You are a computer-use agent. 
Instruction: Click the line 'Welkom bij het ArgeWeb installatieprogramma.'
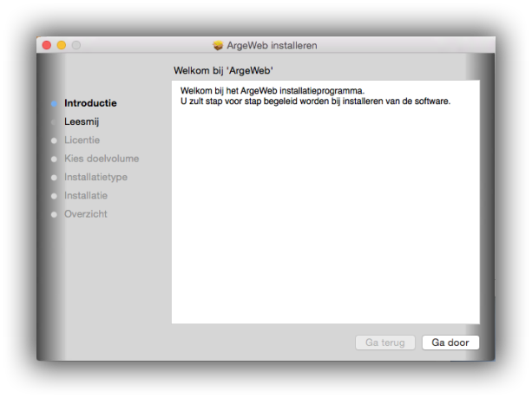pyautogui.click(x=273, y=91)
